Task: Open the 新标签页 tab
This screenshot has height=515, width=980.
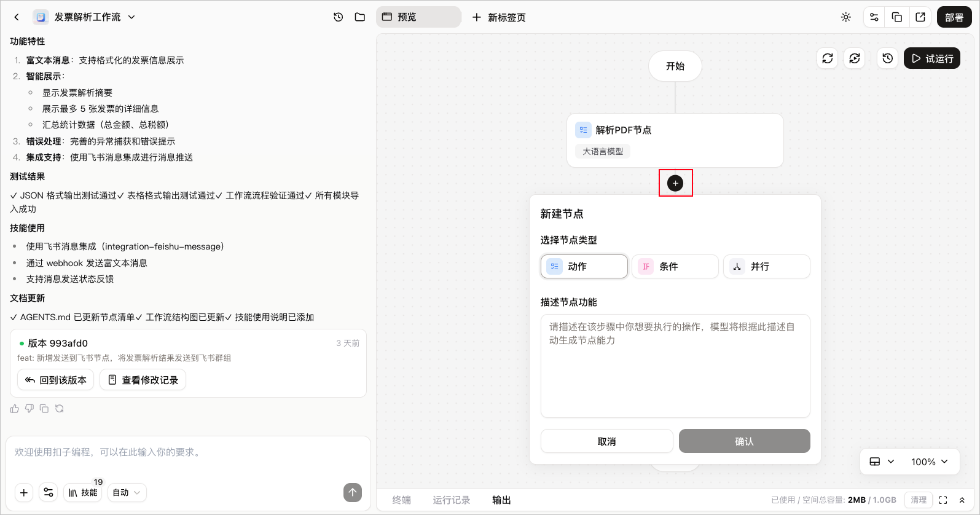Action: pyautogui.click(x=499, y=17)
